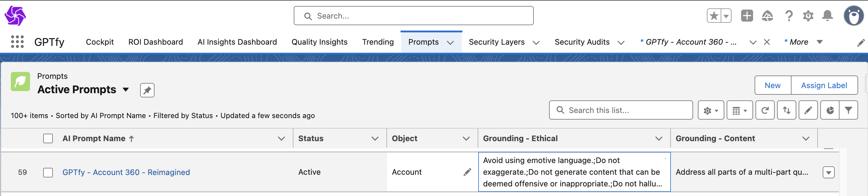Open GPTfy - Account 360 - Reimagined link
The width and height of the screenshot is (868, 196).
tap(126, 172)
